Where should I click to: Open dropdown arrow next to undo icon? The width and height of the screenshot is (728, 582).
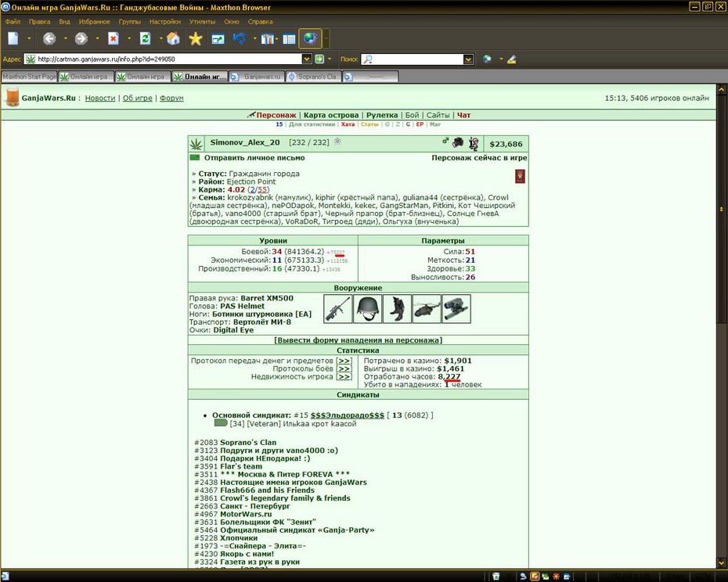tap(254, 38)
